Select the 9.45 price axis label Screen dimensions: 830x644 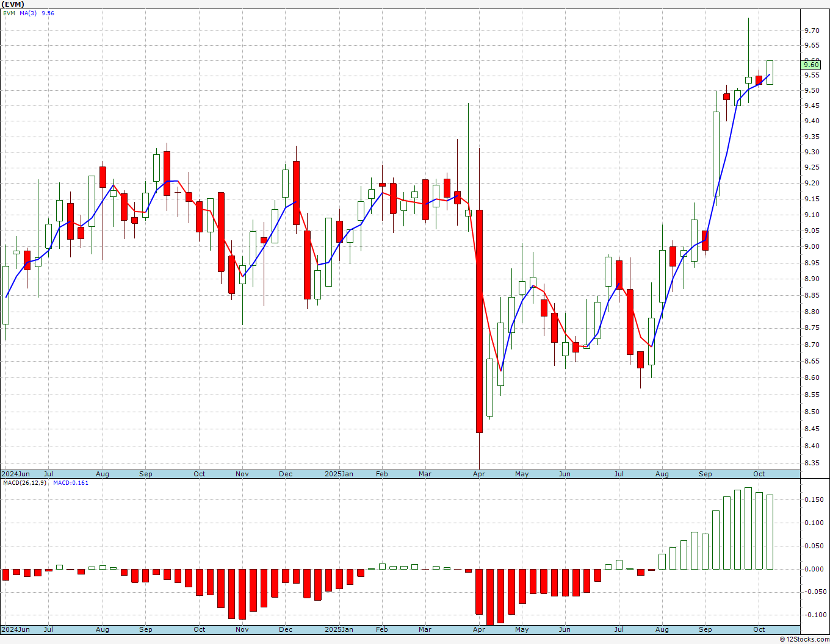click(x=812, y=106)
